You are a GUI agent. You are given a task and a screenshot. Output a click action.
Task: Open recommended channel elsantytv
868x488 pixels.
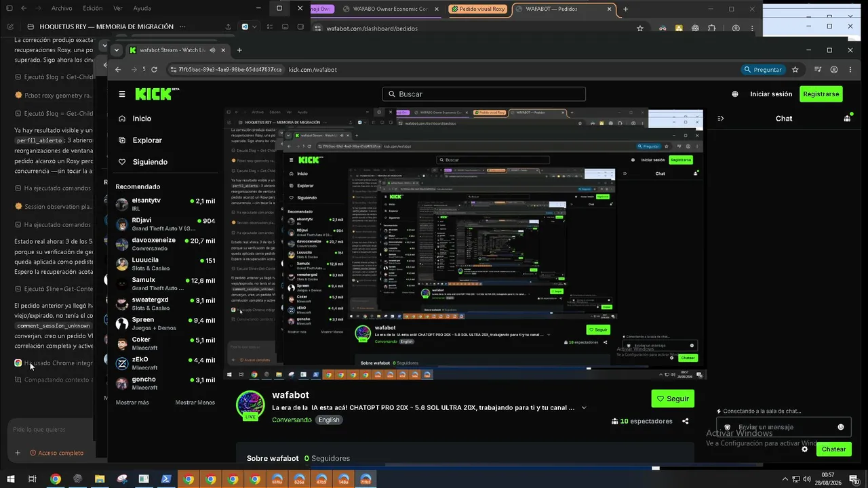pos(165,204)
